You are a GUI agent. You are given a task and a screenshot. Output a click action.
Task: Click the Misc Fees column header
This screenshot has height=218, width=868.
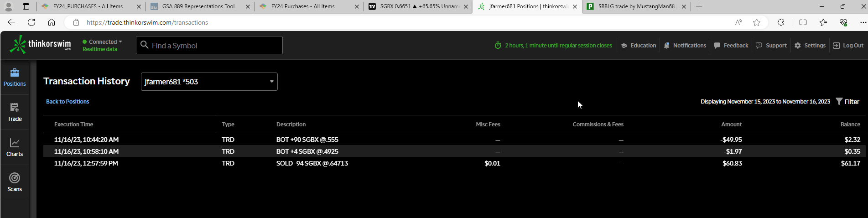[488, 124]
